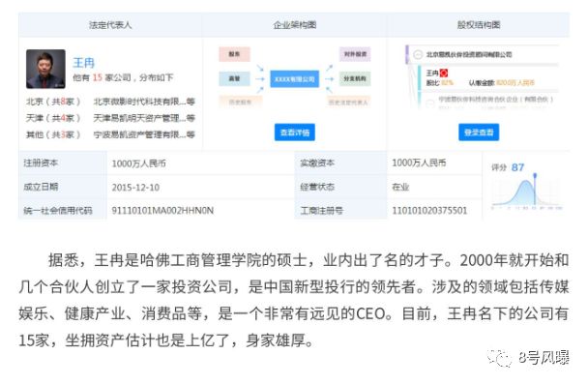The width and height of the screenshot is (588, 384).
Task: Click the code 91110101MA002HHN0N
Action: click(x=162, y=210)
